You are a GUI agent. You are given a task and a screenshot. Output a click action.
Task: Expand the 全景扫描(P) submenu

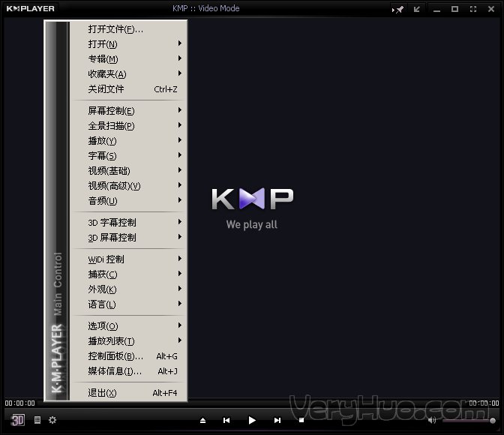[128, 126]
